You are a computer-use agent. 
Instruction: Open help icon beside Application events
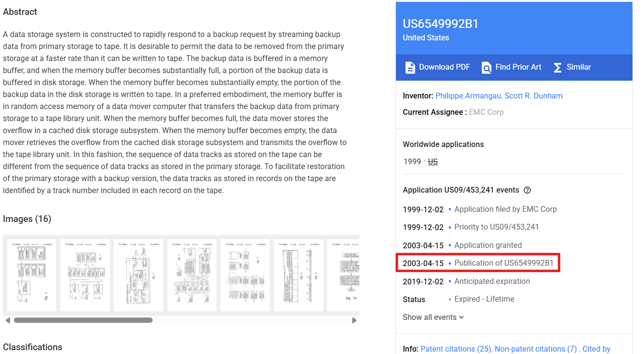[527, 190]
